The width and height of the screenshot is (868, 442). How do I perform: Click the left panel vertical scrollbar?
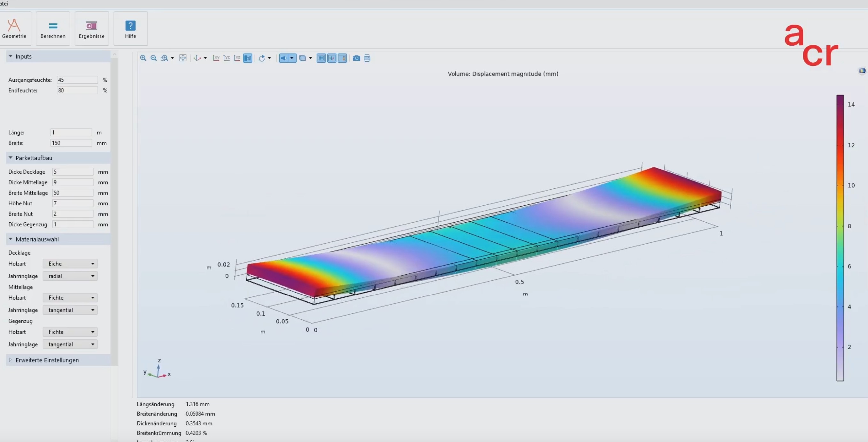click(x=114, y=211)
